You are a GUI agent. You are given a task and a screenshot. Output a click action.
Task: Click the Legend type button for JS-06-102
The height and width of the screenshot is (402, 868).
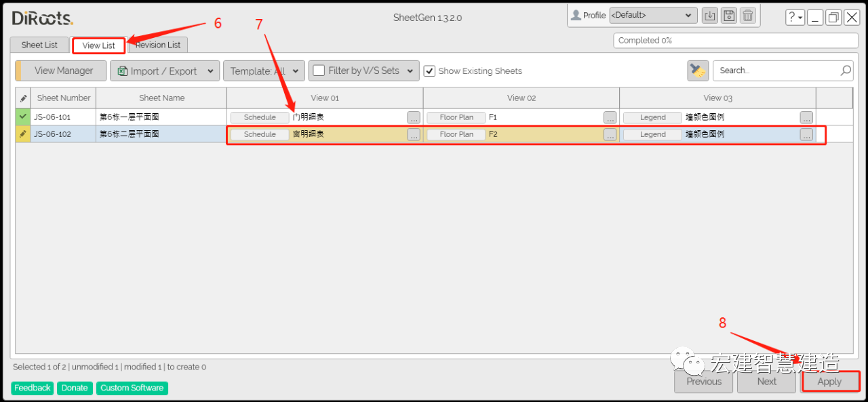pos(652,134)
